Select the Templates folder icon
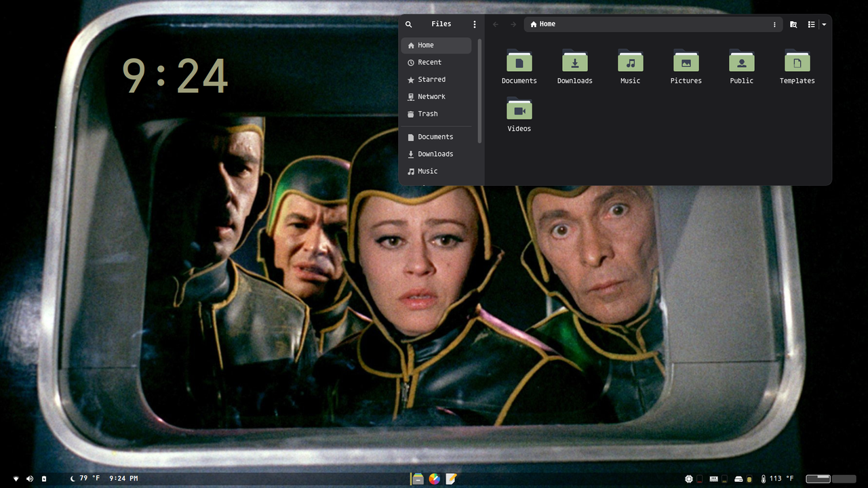 click(797, 61)
